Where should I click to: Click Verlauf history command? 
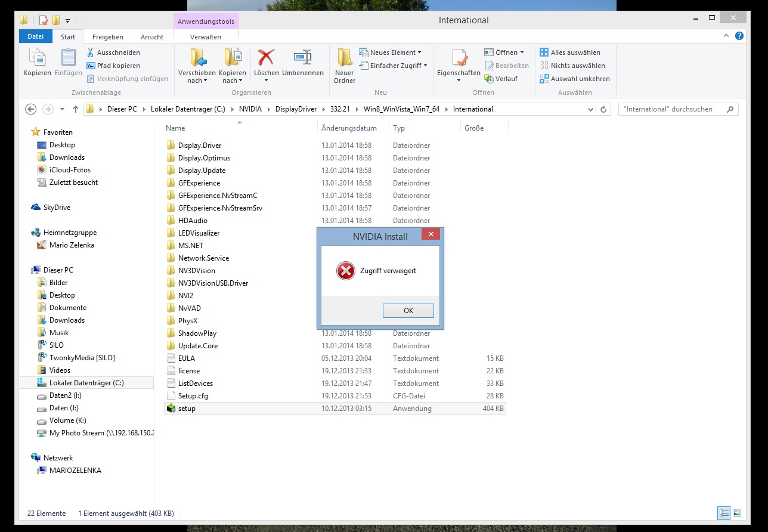501,79
